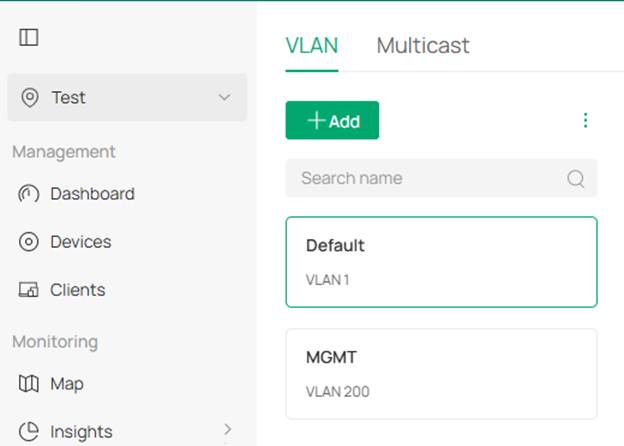Click the magnifier icon in search box
624x446 pixels.
[x=576, y=179]
